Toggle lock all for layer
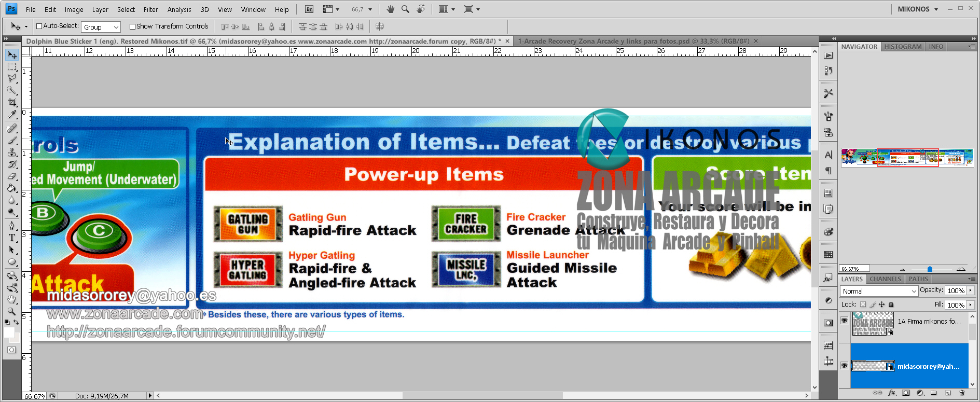The image size is (980, 402). point(891,304)
